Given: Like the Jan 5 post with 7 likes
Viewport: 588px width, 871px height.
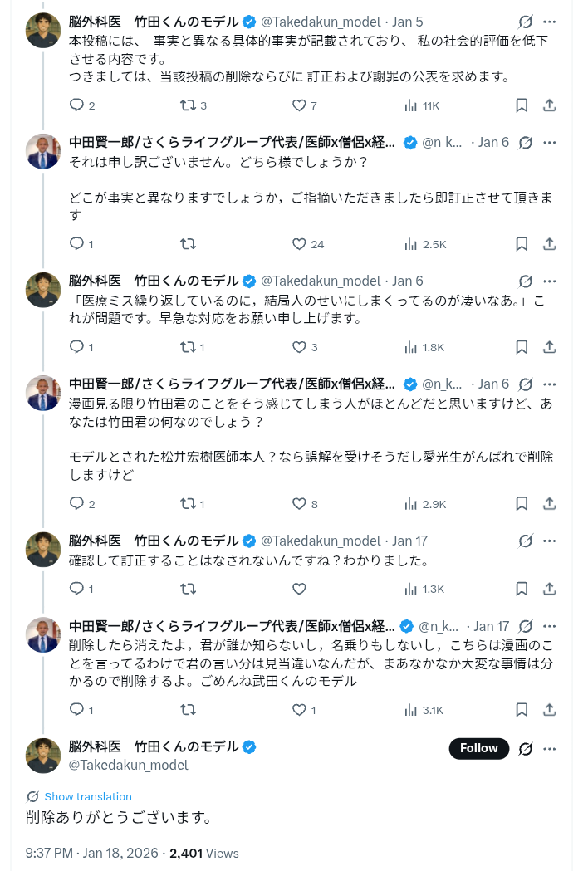Looking at the screenshot, I should (x=300, y=105).
